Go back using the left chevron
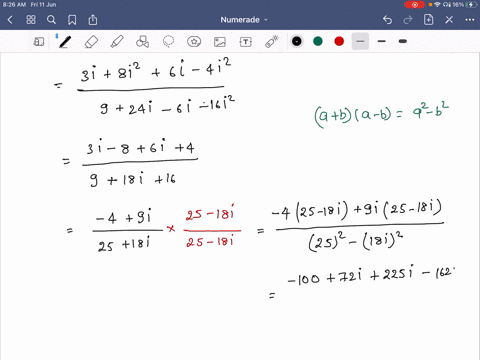480x360 pixels. (x=10, y=20)
